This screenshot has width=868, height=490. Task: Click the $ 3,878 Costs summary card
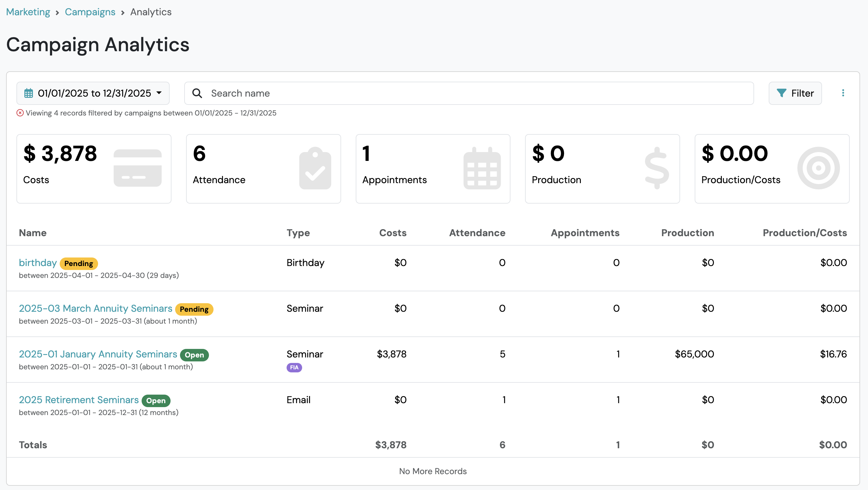tap(94, 169)
